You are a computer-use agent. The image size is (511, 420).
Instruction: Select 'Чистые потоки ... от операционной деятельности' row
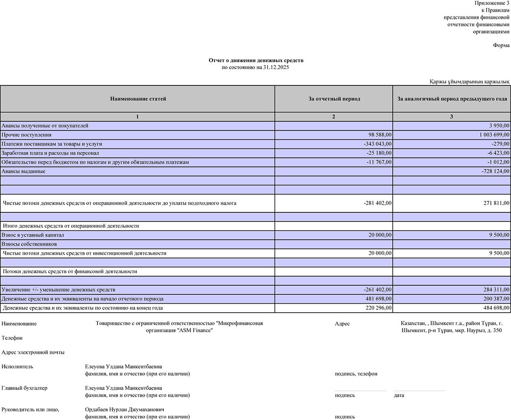[255, 203]
